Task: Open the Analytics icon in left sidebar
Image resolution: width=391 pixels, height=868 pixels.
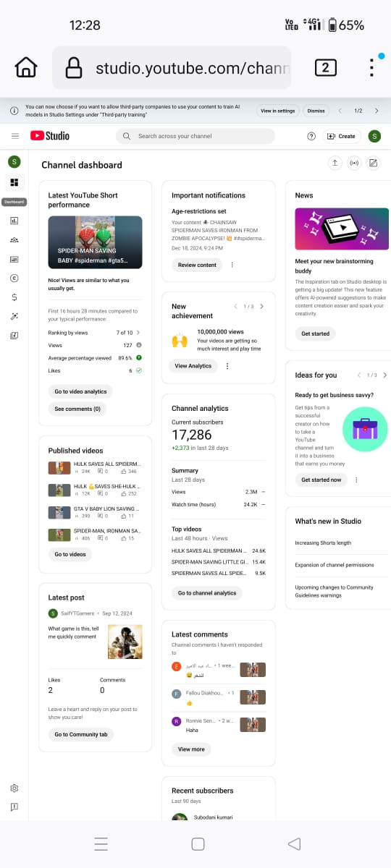Action: [x=14, y=221]
